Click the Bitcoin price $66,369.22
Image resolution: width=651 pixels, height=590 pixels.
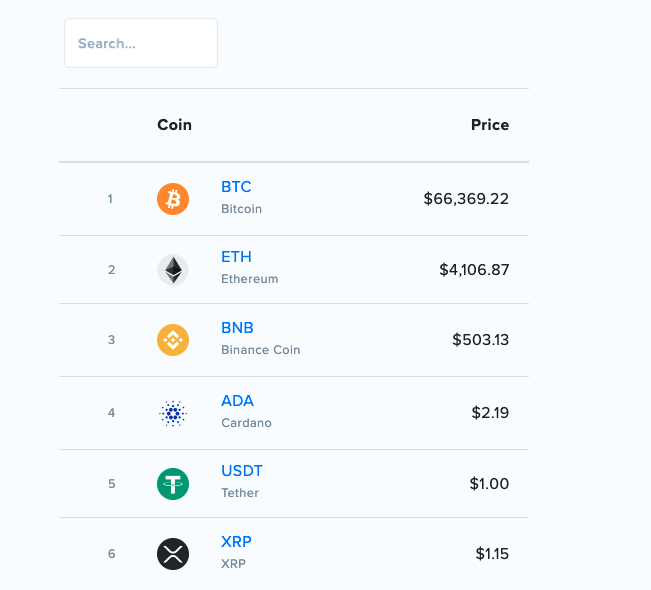[466, 199]
